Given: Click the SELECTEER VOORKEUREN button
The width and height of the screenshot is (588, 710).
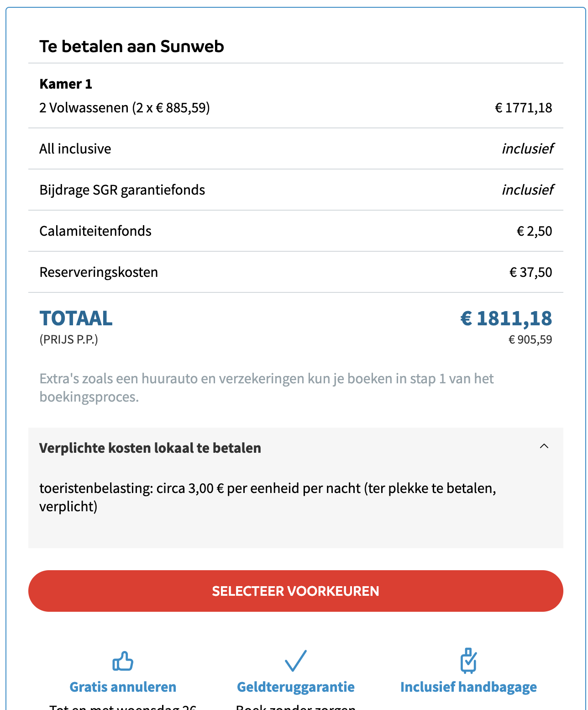Looking at the screenshot, I should (296, 591).
